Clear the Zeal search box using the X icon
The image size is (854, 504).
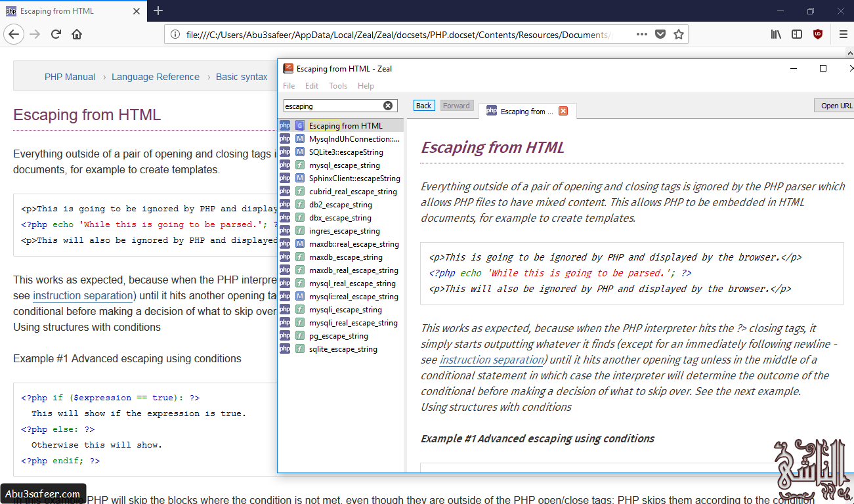389,105
